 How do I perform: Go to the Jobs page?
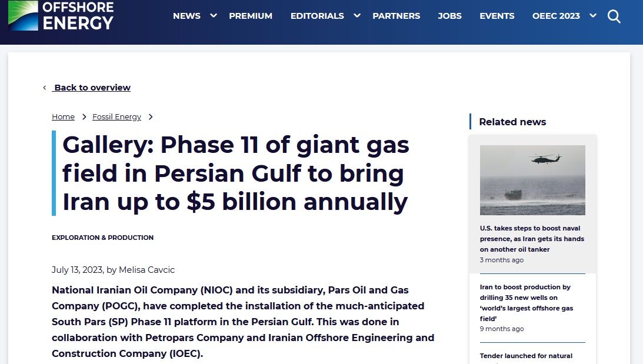[x=449, y=16]
